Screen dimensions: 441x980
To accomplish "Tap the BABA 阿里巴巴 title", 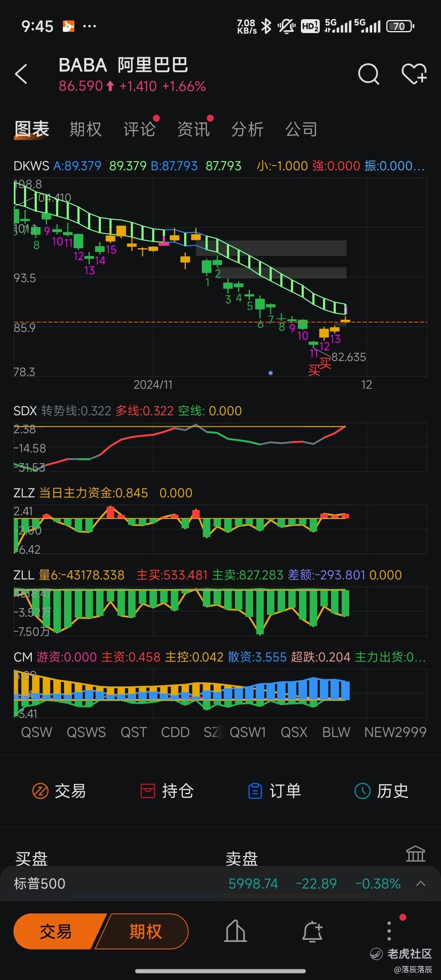I will click(123, 65).
